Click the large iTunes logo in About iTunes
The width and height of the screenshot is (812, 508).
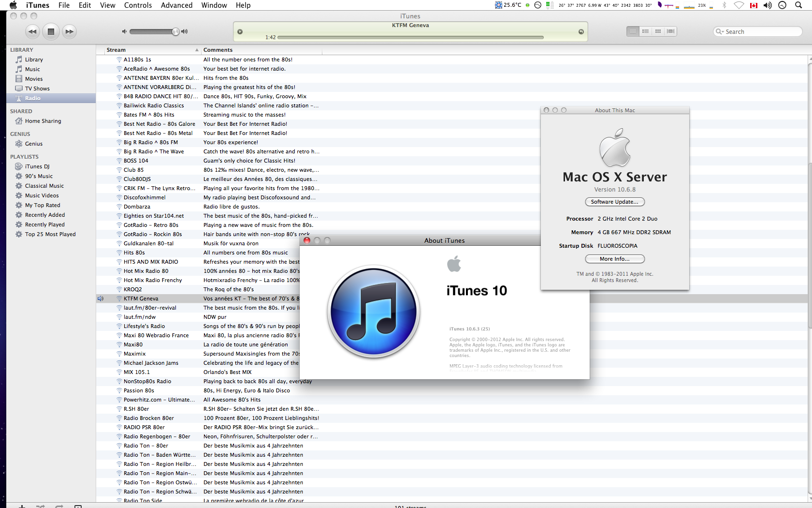374,312
